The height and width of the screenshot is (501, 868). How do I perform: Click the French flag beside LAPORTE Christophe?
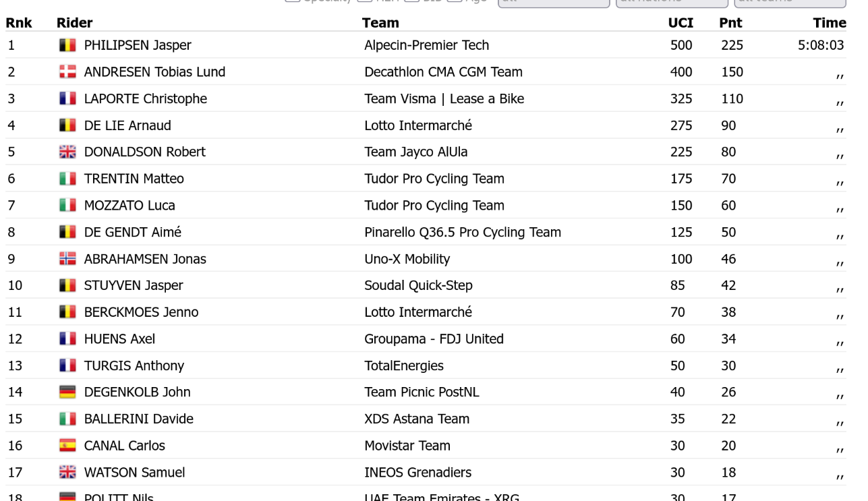[x=67, y=98]
